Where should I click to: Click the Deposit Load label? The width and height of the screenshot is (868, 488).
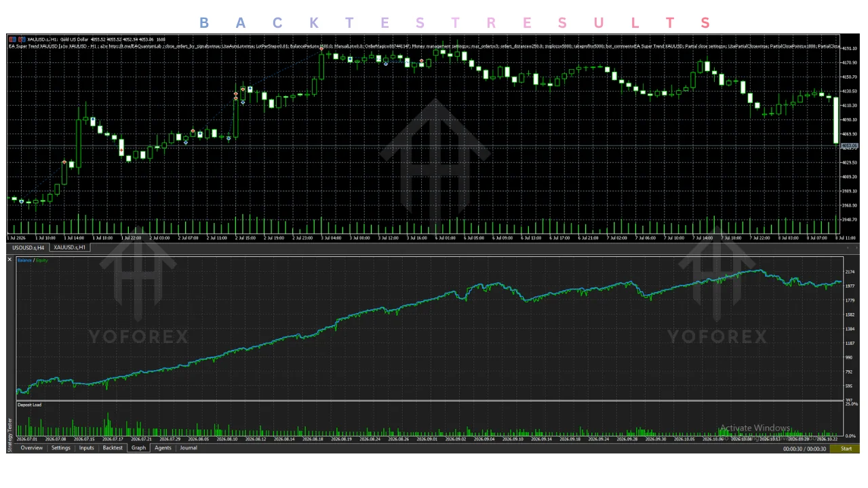pyautogui.click(x=30, y=405)
